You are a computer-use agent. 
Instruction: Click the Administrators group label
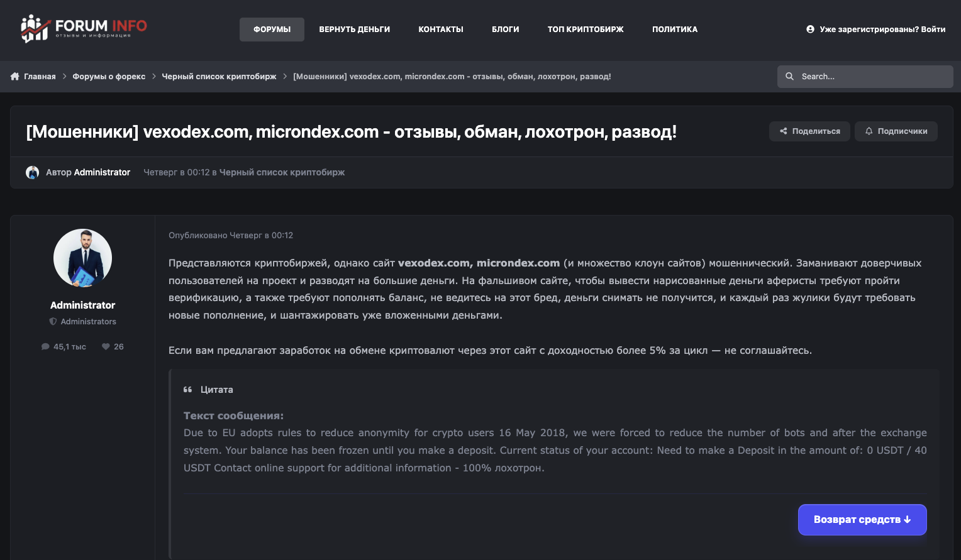tap(88, 321)
